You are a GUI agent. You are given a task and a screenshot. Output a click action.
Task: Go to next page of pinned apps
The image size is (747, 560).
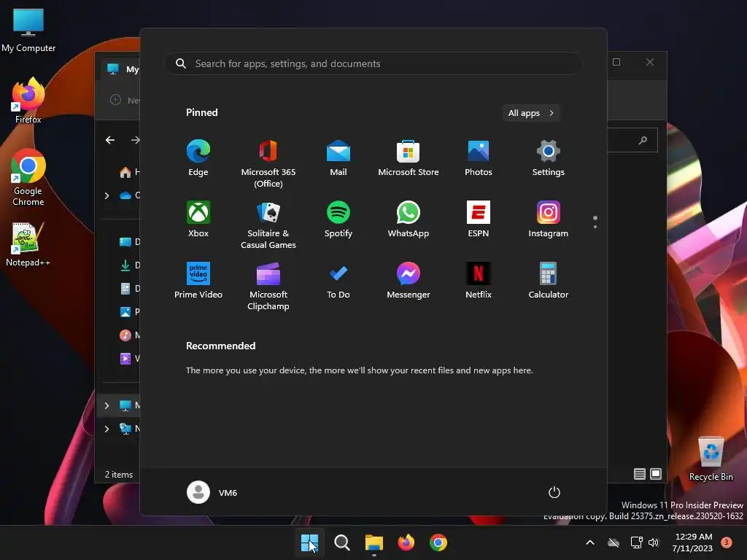coord(595,226)
